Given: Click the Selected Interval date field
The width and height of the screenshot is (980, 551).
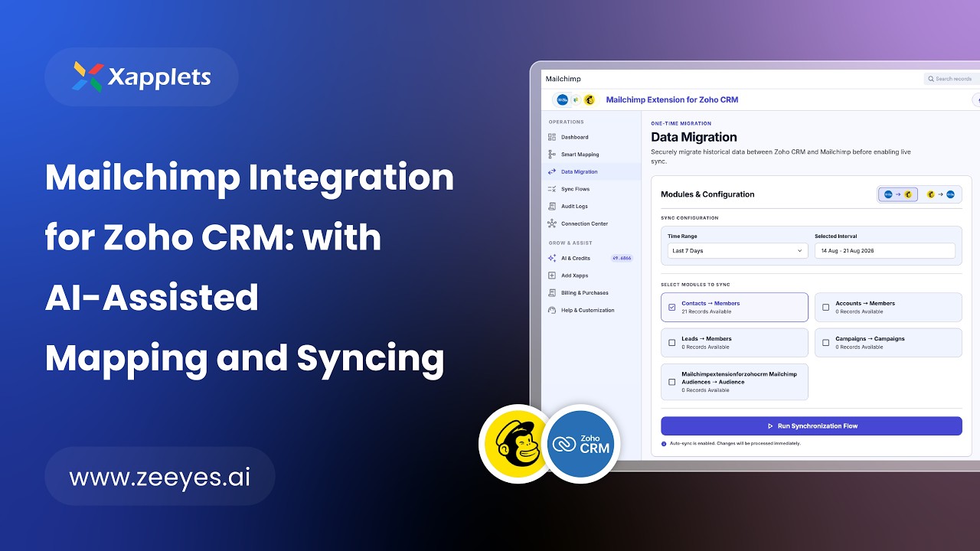Looking at the screenshot, I should click(x=885, y=251).
